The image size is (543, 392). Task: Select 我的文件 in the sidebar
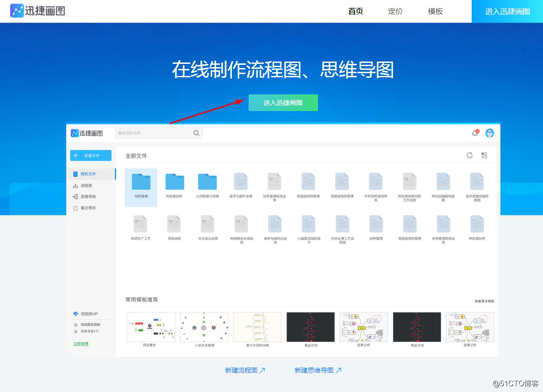pos(91,174)
